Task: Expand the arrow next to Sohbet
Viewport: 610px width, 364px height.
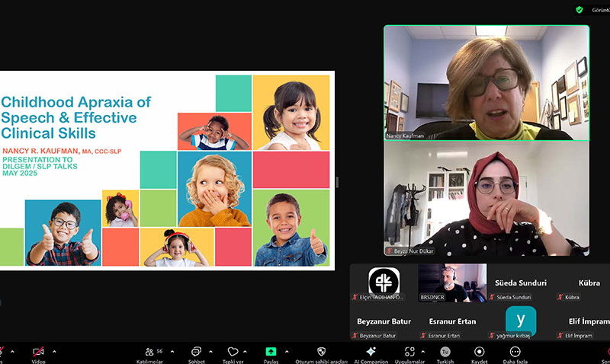Action: (211, 352)
